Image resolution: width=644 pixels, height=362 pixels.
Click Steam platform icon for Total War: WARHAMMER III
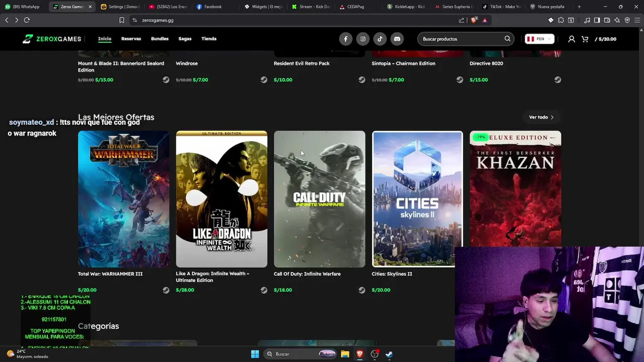click(166, 290)
